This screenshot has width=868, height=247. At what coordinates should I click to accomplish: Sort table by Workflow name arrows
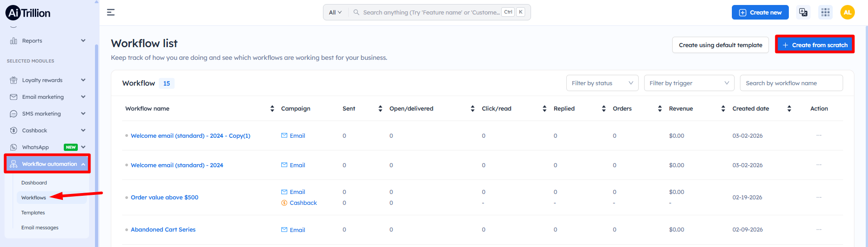coord(272,109)
